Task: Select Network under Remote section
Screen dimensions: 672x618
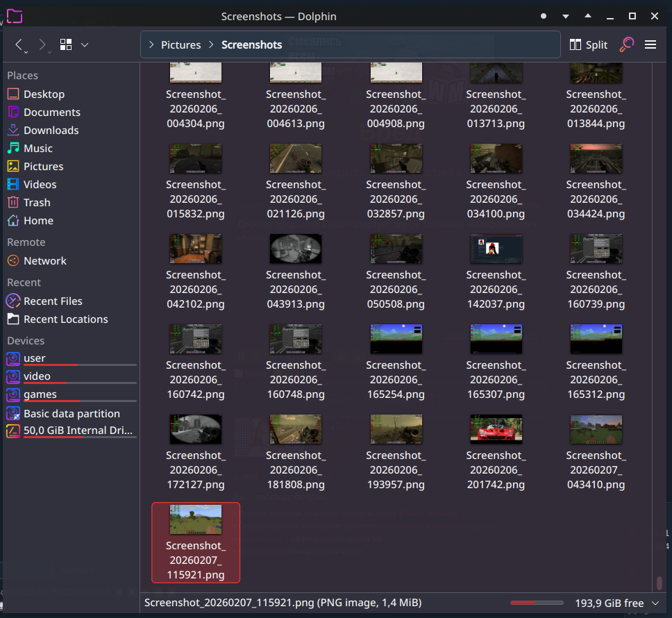Action: point(44,261)
